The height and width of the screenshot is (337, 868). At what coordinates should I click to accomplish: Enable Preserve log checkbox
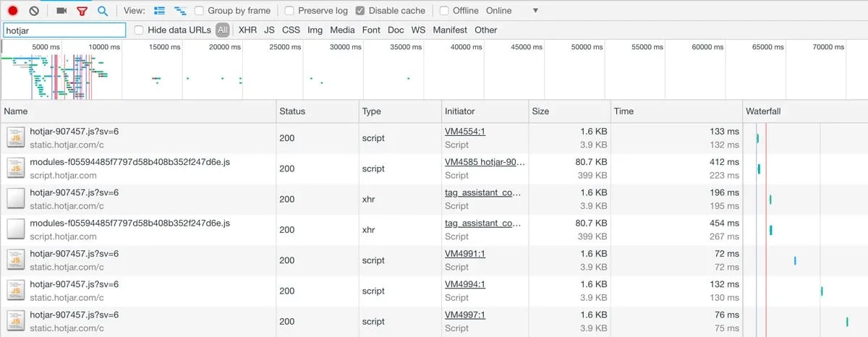point(289,11)
